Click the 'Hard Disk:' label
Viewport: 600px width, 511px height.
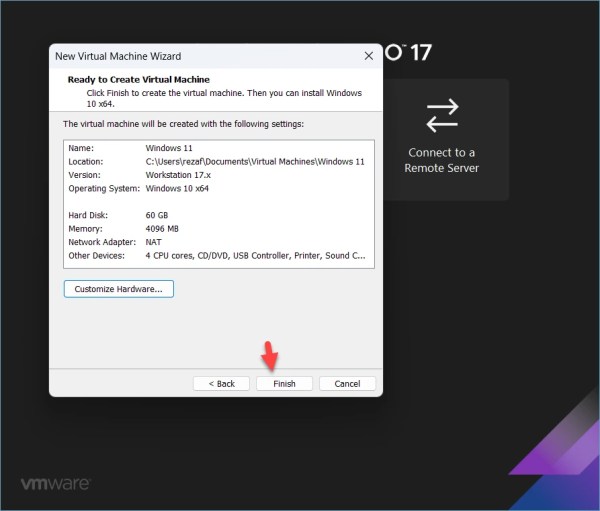click(x=88, y=215)
